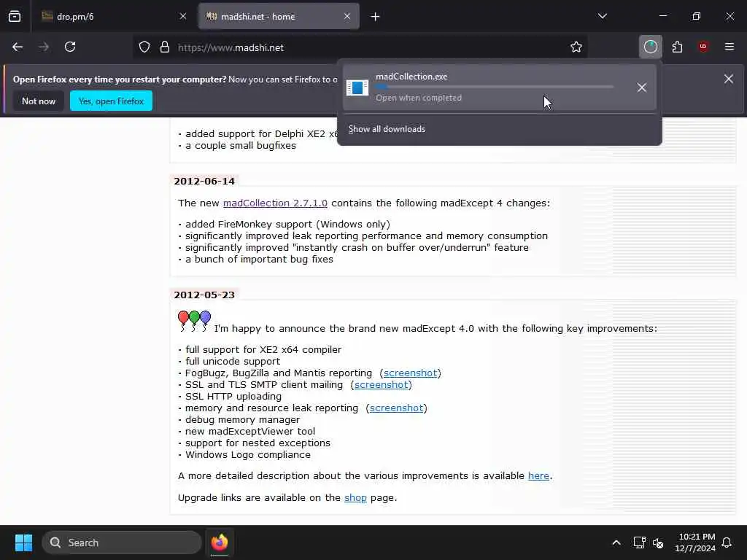The width and height of the screenshot is (747, 560).
Task: Dismiss the Open Firefox notification bar
Action: pyautogui.click(x=729, y=79)
